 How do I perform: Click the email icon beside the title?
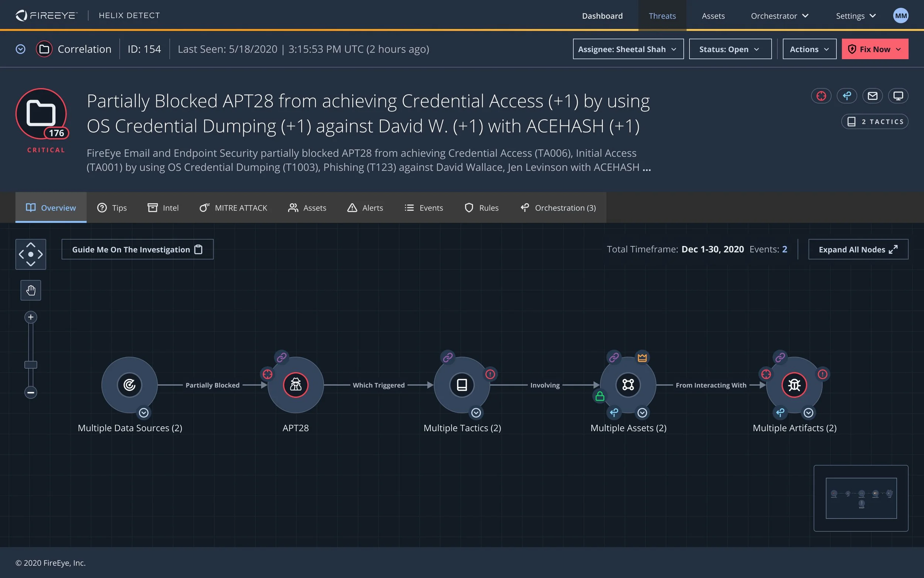point(872,96)
